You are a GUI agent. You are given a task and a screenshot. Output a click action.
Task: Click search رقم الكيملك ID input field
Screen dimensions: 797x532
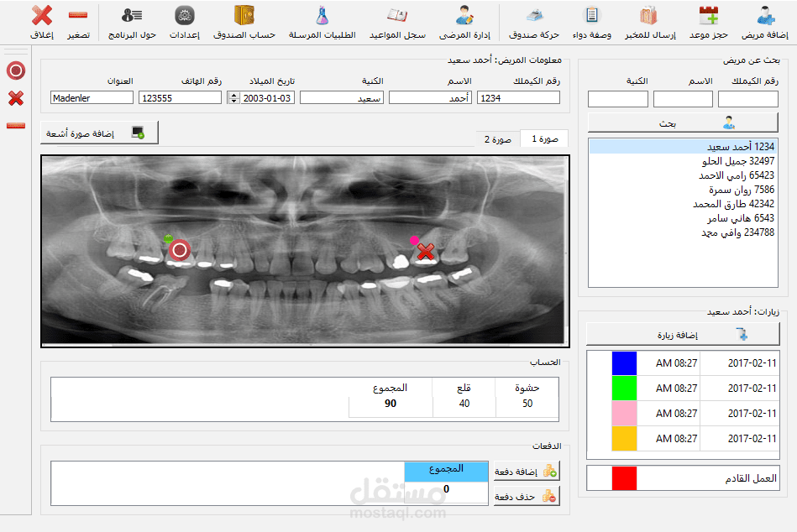point(747,99)
